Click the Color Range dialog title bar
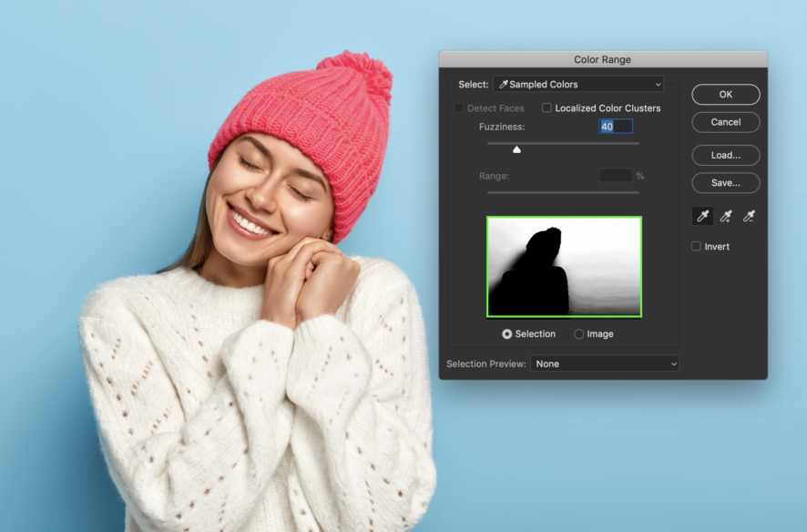This screenshot has height=532, width=807. click(x=601, y=59)
